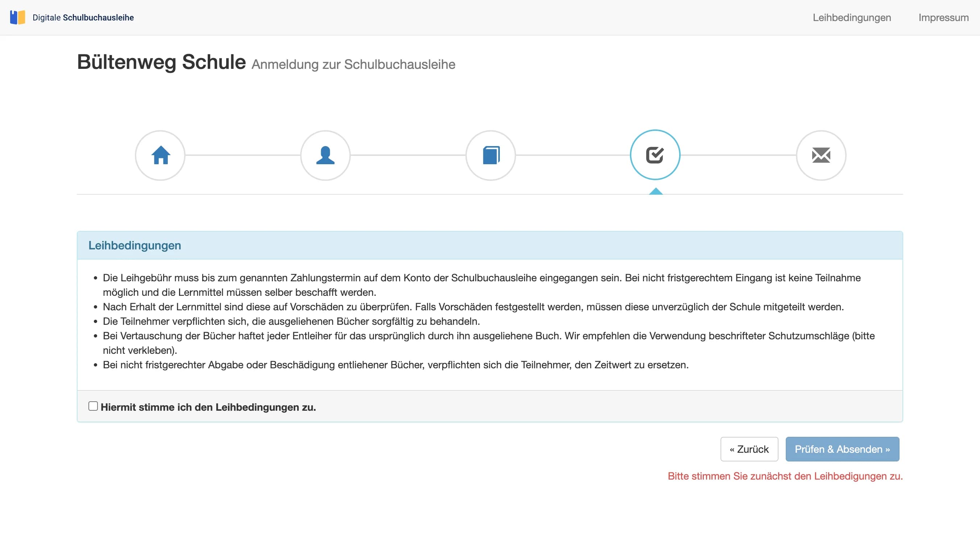The height and width of the screenshot is (551, 980).
Task: Click the active step indicator arrow below the checkmark
Action: 655,191
